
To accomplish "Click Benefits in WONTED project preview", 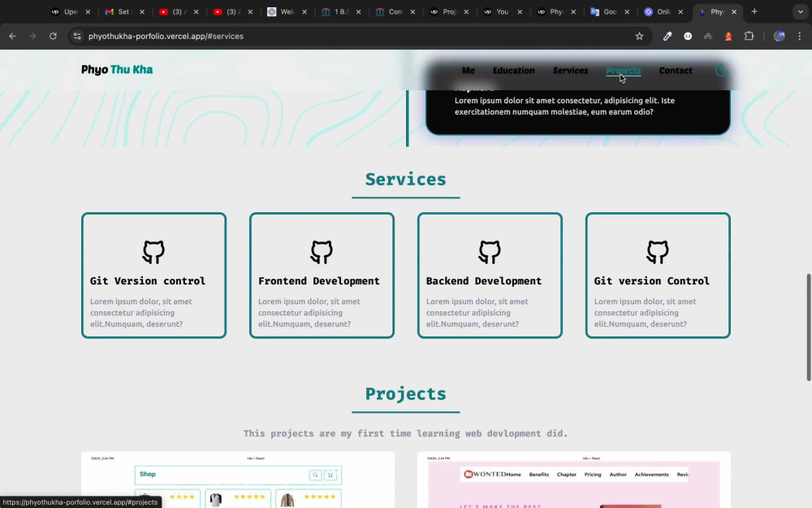I will click(538, 475).
